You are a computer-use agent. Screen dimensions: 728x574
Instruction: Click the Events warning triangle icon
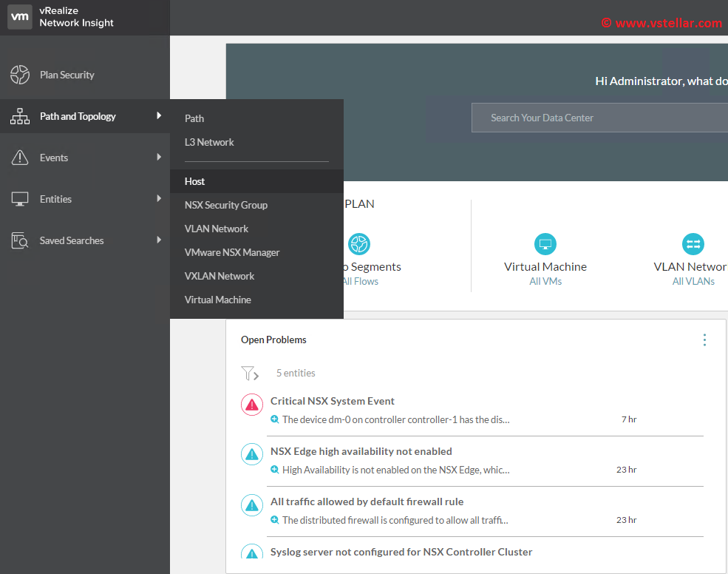[20, 158]
